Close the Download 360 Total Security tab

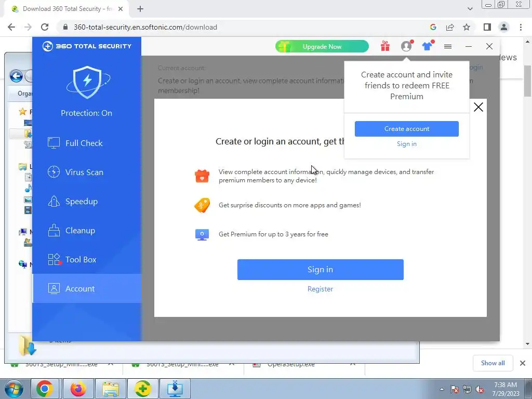click(x=121, y=9)
